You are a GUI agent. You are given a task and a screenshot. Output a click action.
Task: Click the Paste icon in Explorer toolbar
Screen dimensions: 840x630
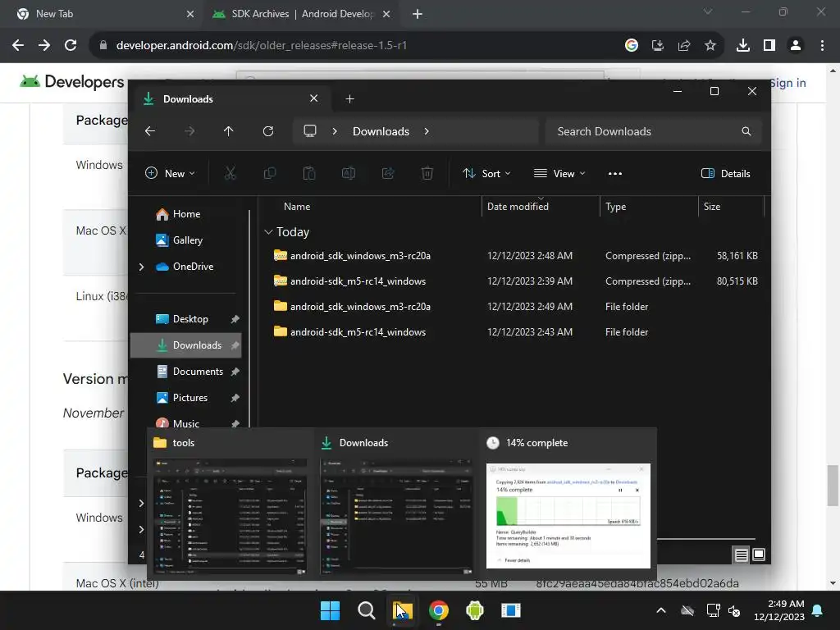[x=309, y=173]
